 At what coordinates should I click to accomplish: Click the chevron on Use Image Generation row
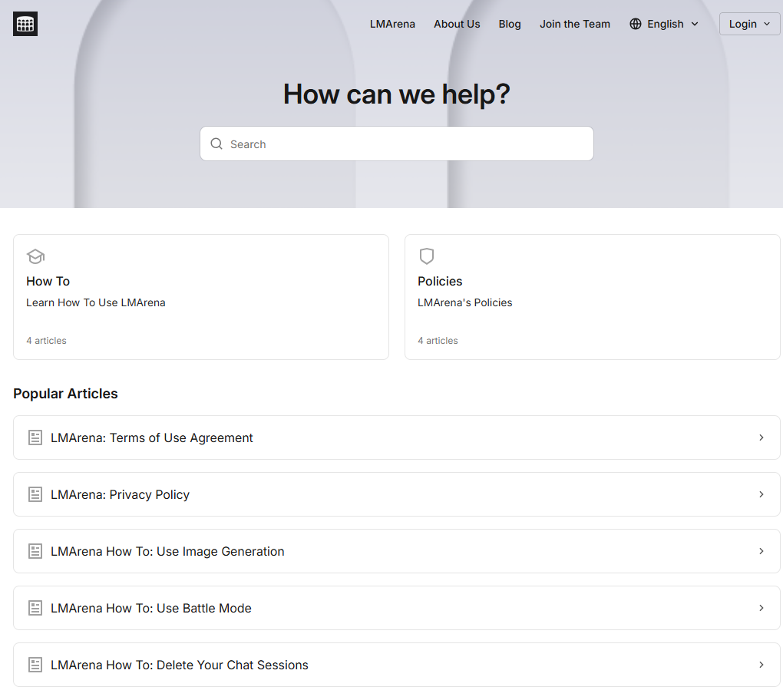762,551
